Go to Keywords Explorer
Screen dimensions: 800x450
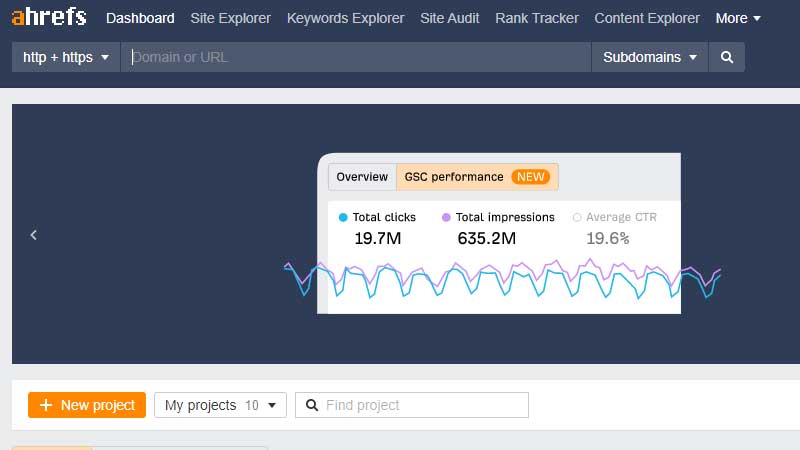(345, 18)
